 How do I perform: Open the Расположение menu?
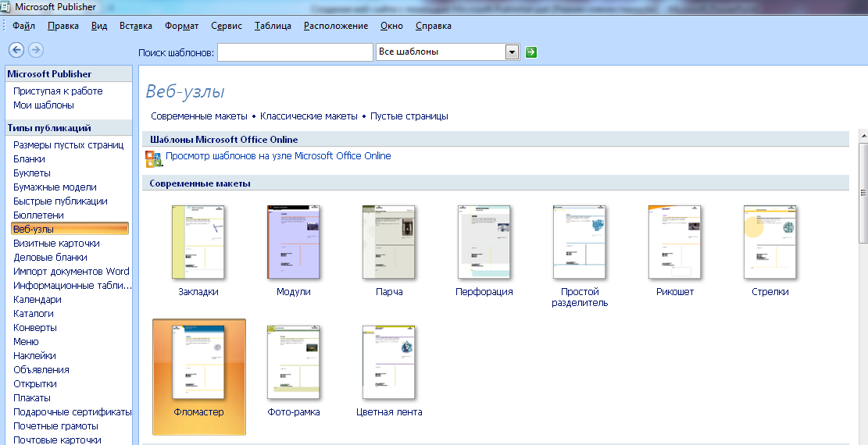point(336,26)
